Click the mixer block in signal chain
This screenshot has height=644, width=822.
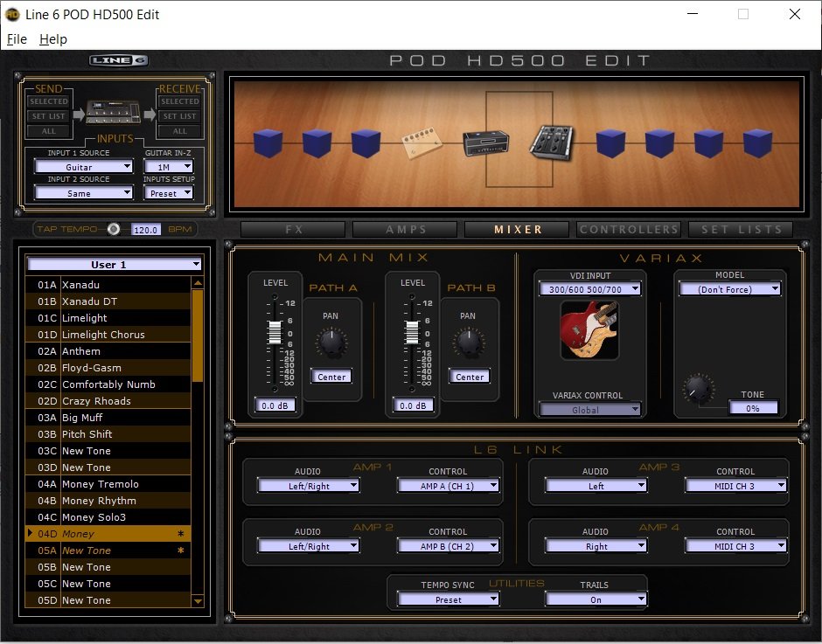552,143
